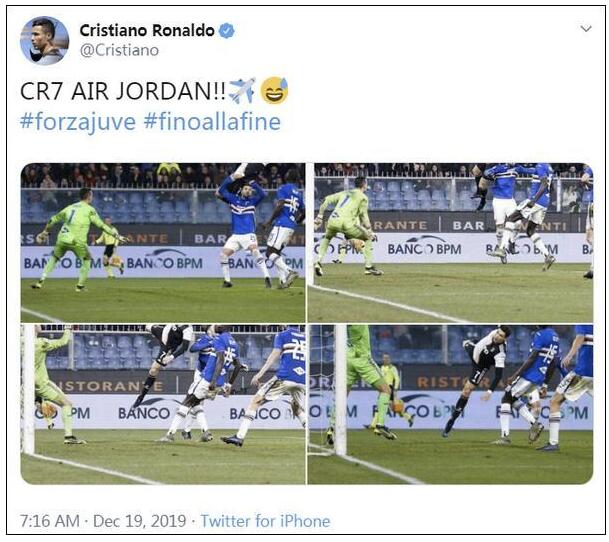This screenshot has width=609, height=542.
Task: Click the 7:16 AM timestamp
Action: (50, 521)
